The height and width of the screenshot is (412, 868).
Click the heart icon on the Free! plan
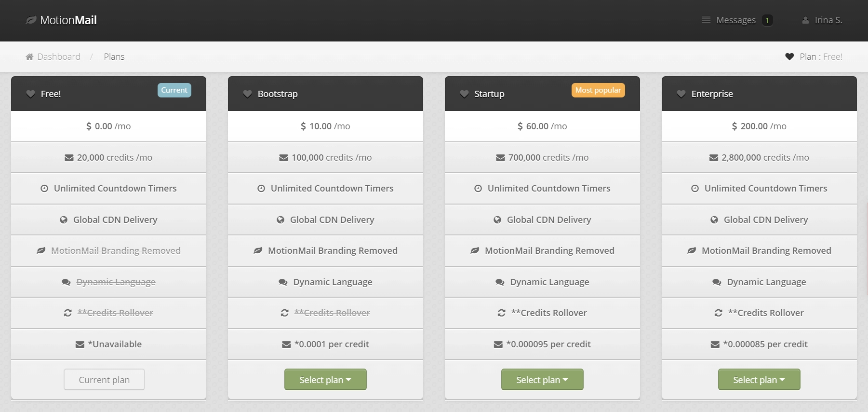[x=30, y=94]
